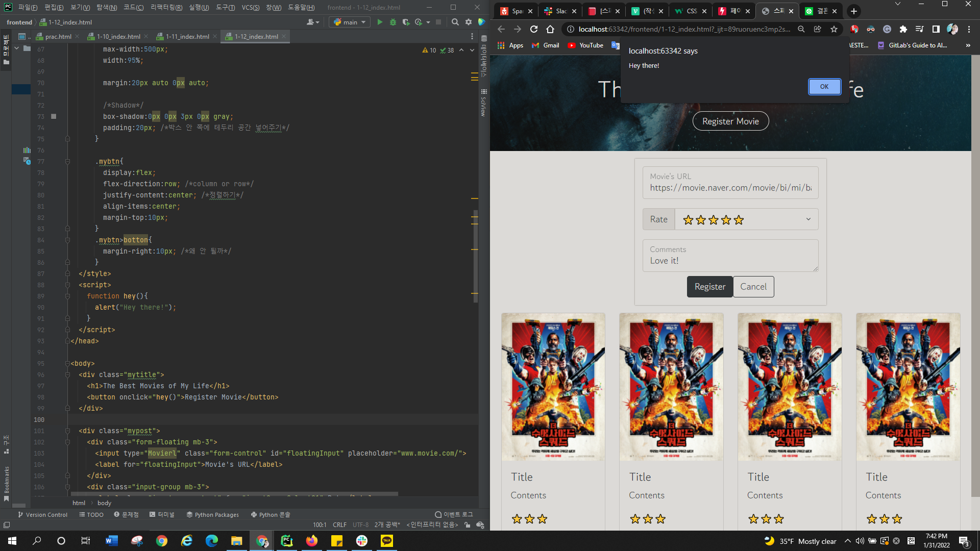
Task: Open Chrome tab search chevron
Action: pyautogui.click(x=898, y=4)
